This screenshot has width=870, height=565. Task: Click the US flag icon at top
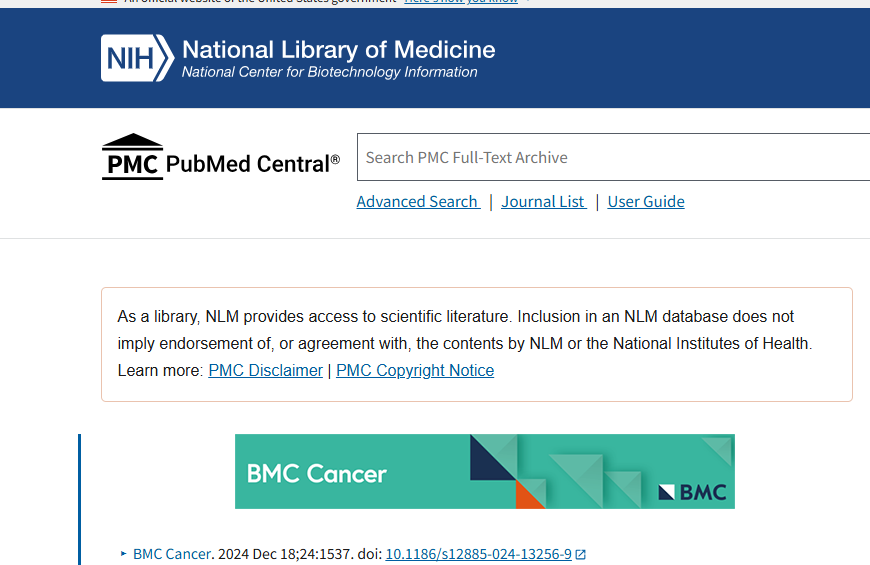[x=108, y=2]
